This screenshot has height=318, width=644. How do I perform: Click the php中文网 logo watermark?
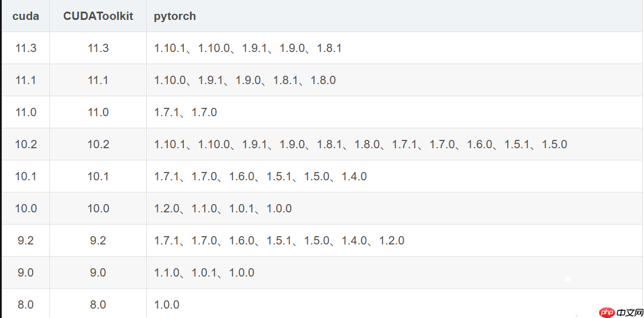tap(620, 312)
